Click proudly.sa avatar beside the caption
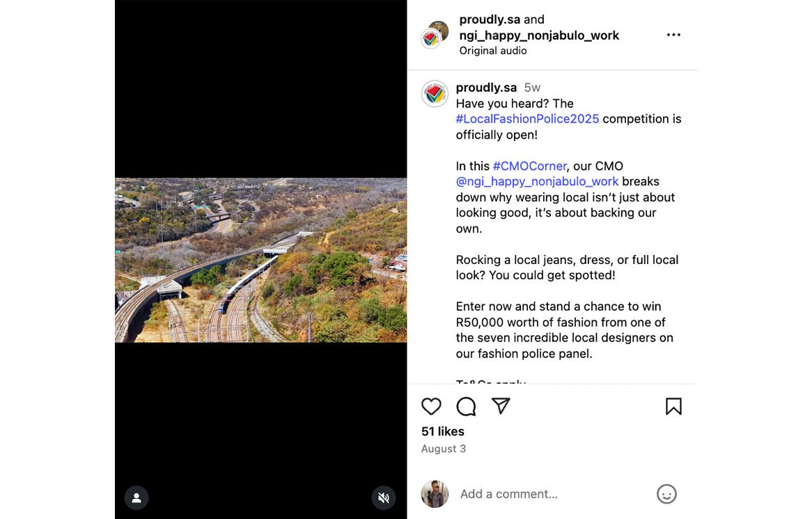812x519 pixels. (435, 93)
